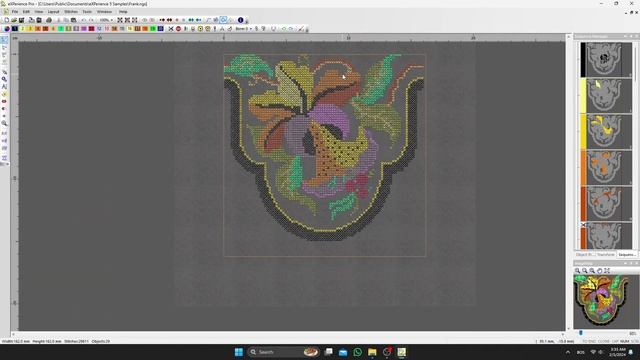640x360 pixels.
Task: Open File Explorer from the taskbar
Action: 372,352
